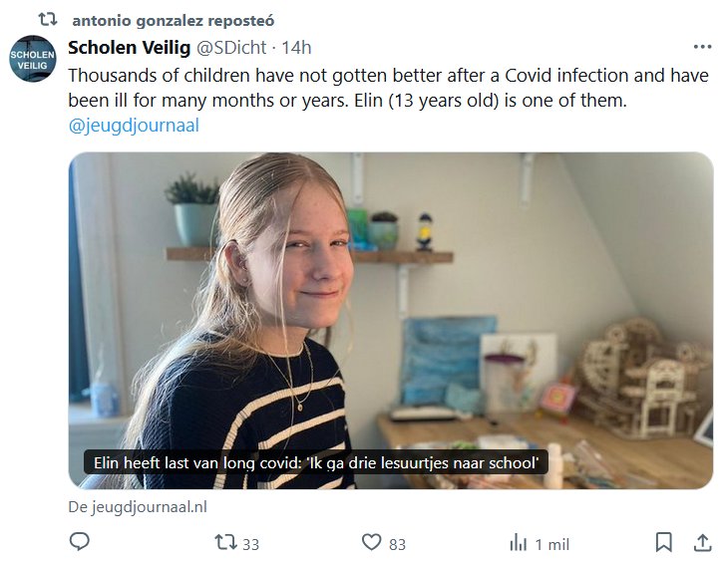Follow the @jeugdjournaal mention link
Viewport: 728px width, 562px height.
click(133, 126)
